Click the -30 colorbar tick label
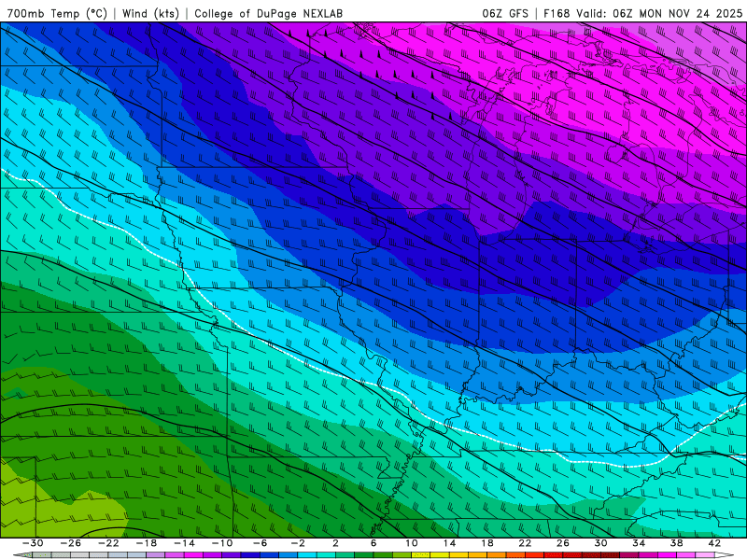747x560 pixels. click(33, 543)
